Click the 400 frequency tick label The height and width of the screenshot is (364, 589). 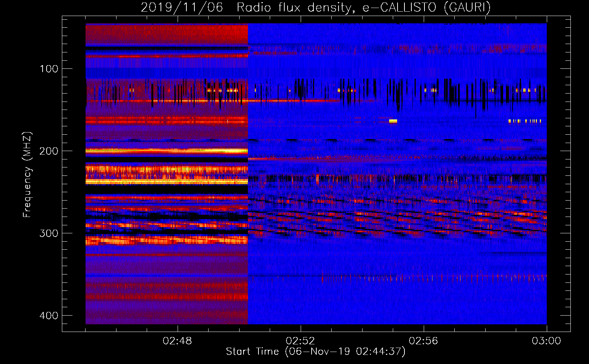(x=49, y=315)
